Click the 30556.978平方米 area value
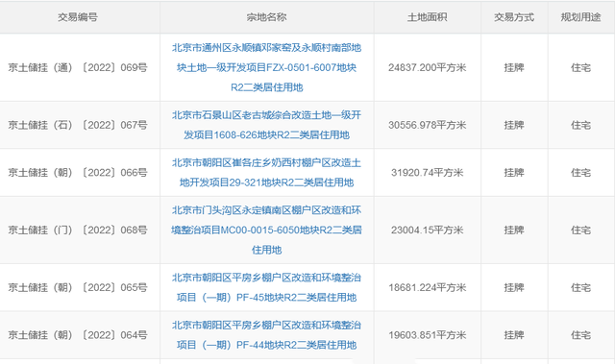This screenshot has height=364, width=615. [x=427, y=125]
